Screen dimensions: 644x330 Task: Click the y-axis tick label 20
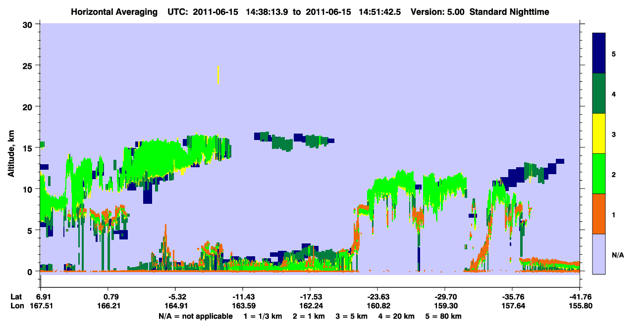pyautogui.click(x=29, y=106)
